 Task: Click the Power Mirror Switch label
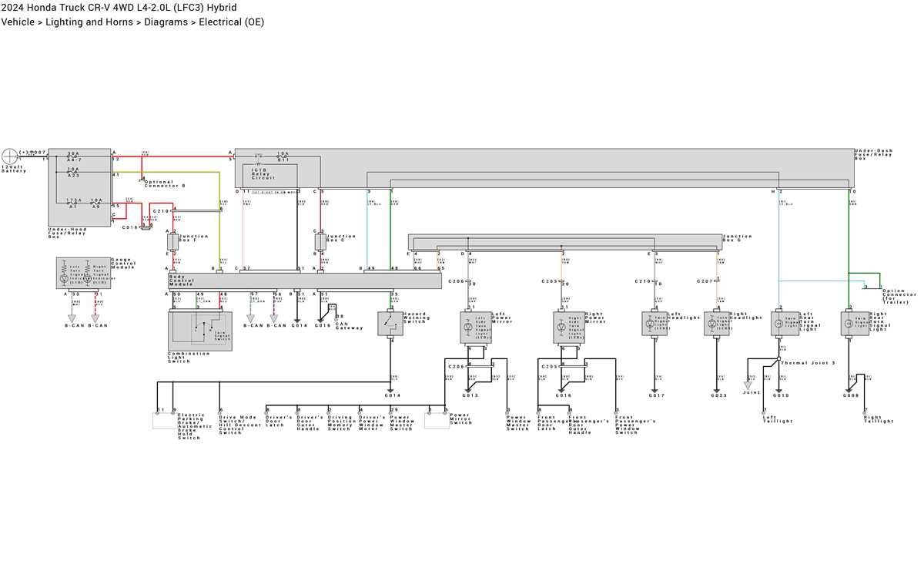461,419
